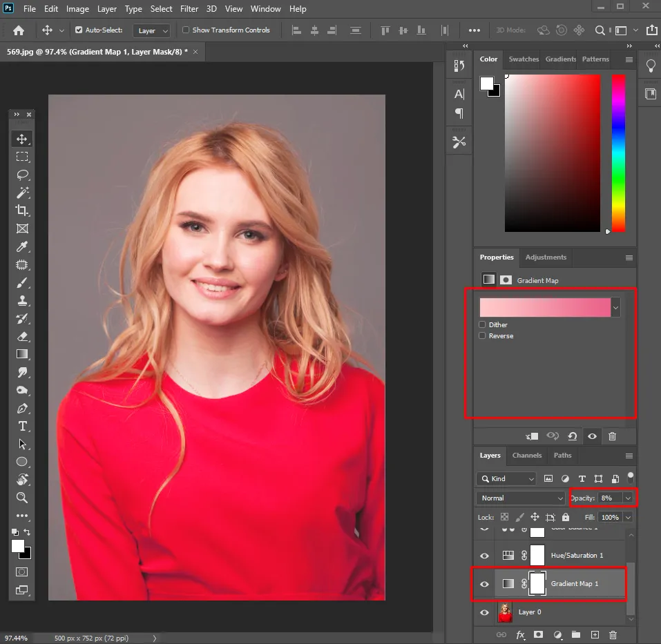Viewport: 661px width, 644px height.
Task: Open the Normal blend mode dropdown
Action: pos(521,498)
